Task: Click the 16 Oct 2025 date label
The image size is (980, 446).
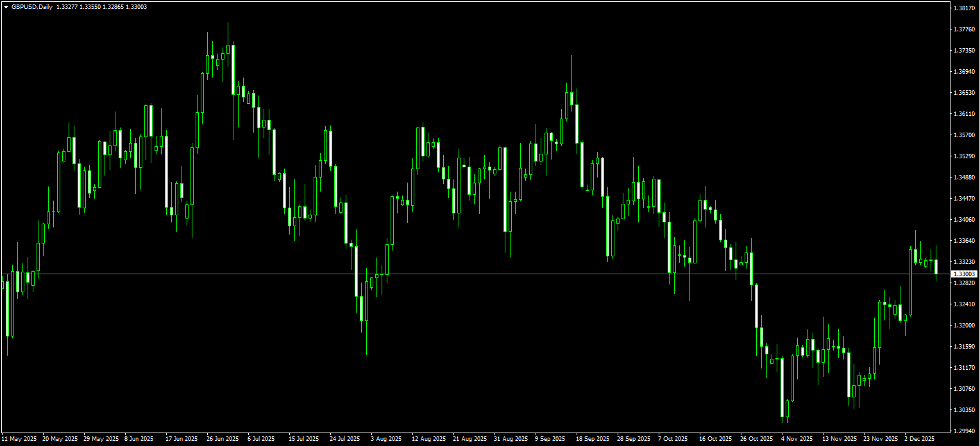Action: (715, 439)
